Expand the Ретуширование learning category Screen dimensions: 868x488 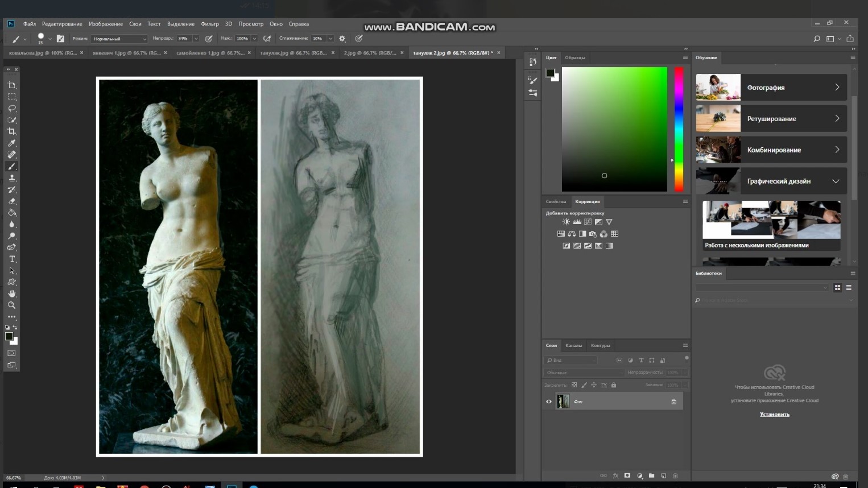tap(771, 119)
